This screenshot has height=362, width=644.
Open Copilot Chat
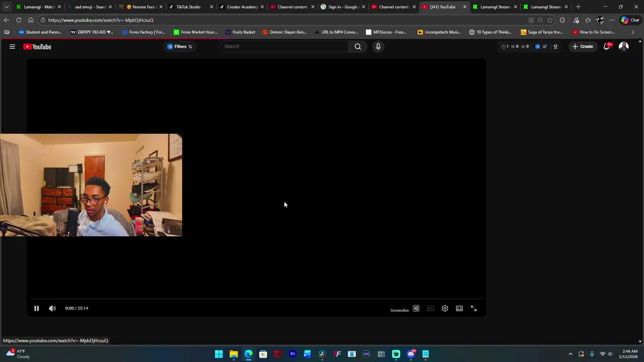click(630, 20)
